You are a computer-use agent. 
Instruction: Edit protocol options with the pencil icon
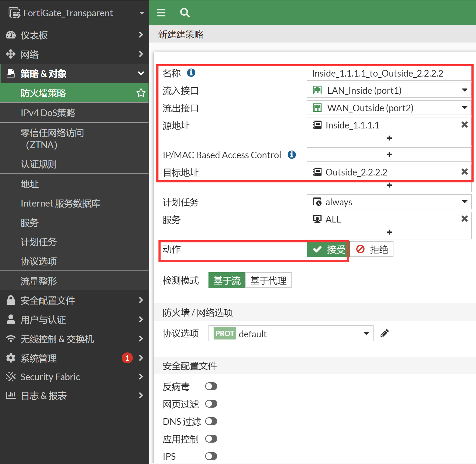point(384,333)
